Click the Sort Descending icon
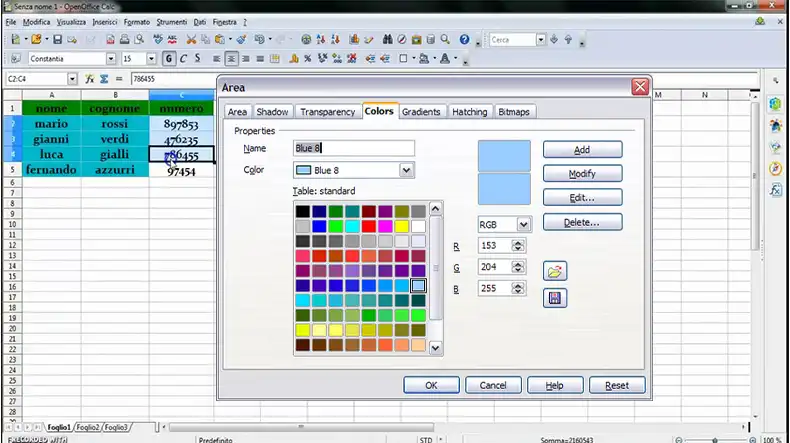Image resolution: width=790 pixels, height=443 pixels. (335, 39)
